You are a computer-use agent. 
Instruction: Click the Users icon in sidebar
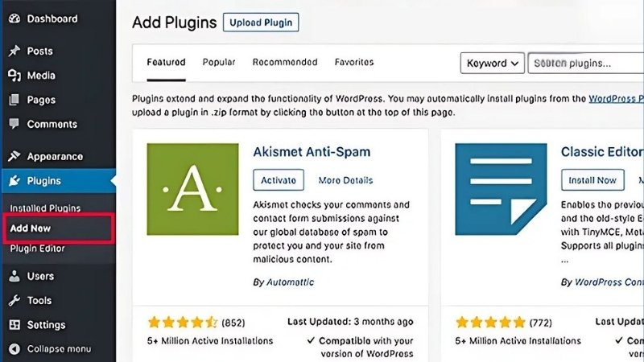click(x=14, y=276)
